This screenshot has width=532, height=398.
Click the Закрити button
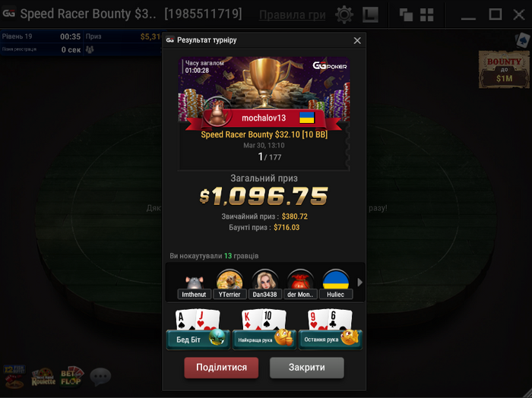click(x=307, y=368)
